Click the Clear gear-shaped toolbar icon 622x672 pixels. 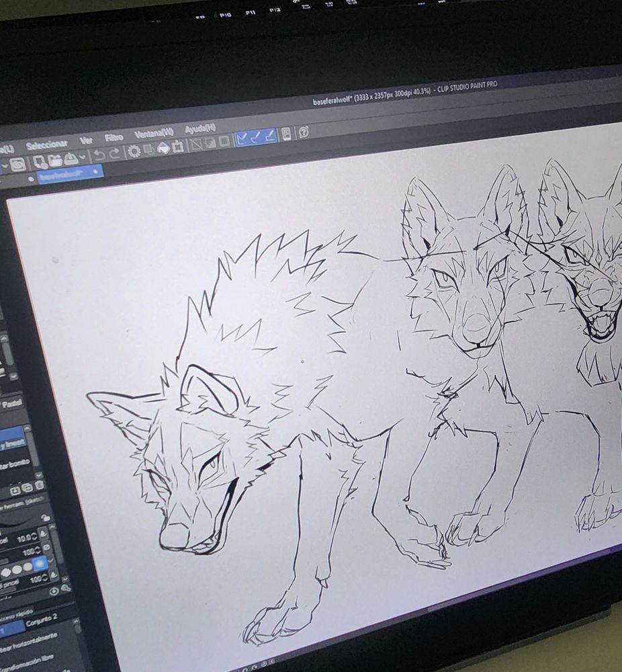(134, 151)
